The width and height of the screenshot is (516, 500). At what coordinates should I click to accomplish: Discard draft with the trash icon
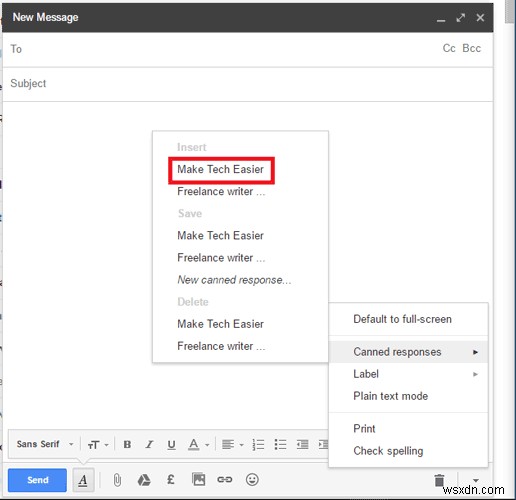(439, 480)
